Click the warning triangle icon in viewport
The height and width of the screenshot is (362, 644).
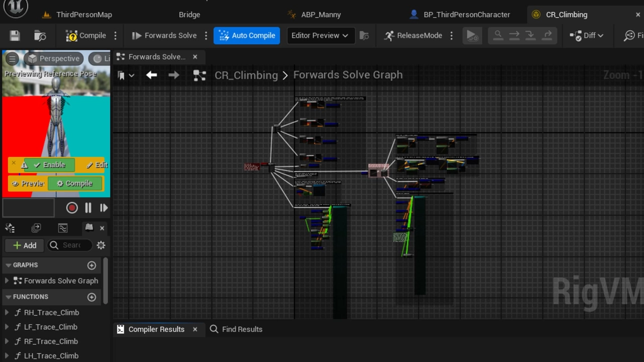click(24, 165)
